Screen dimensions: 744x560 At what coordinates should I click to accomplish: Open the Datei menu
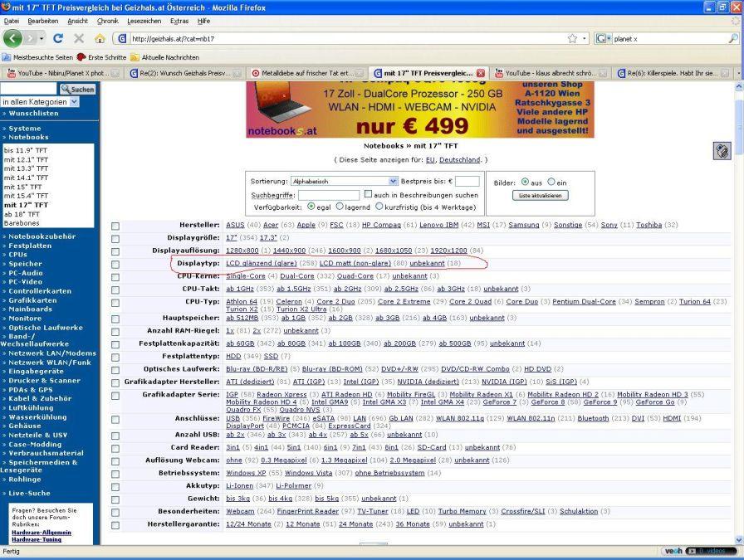[12, 21]
